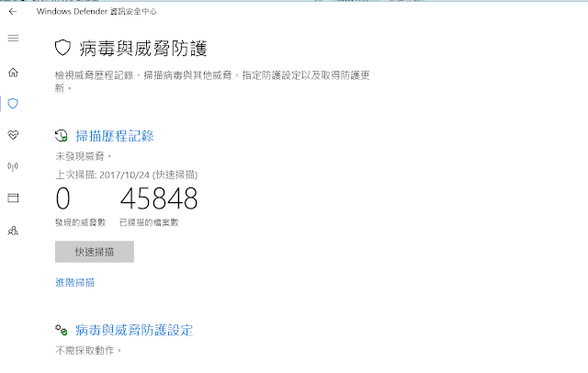Click the gears icon beside protection settings
The height and width of the screenshot is (373, 588).
62,330
